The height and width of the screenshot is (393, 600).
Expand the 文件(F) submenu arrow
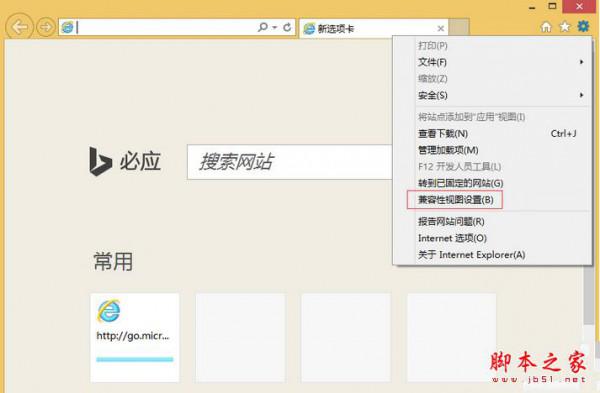point(581,62)
